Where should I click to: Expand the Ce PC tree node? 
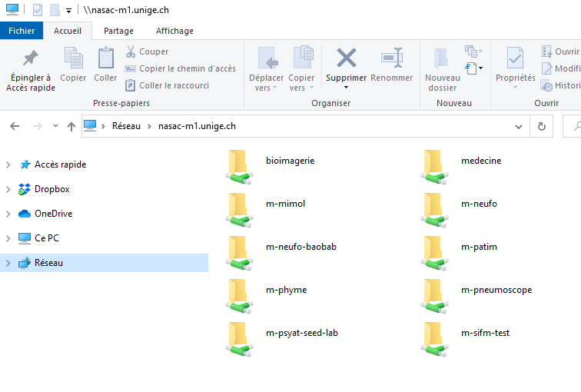tap(8, 238)
